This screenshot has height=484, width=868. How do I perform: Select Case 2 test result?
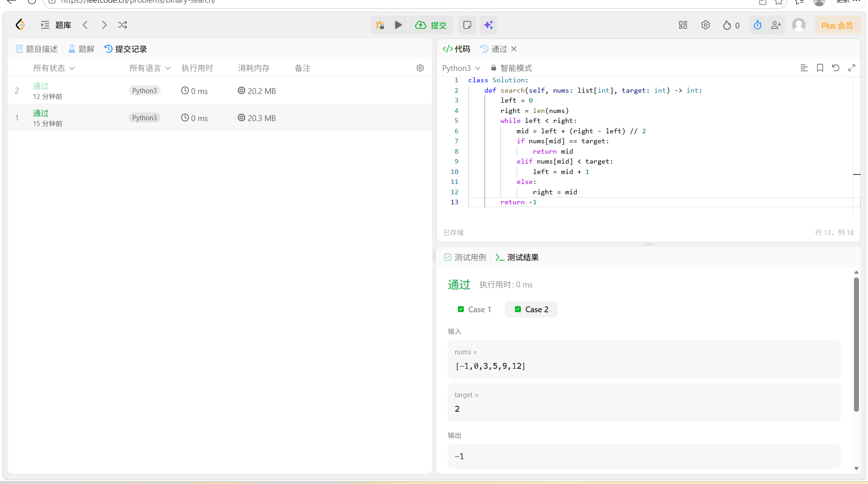pos(531,310)
